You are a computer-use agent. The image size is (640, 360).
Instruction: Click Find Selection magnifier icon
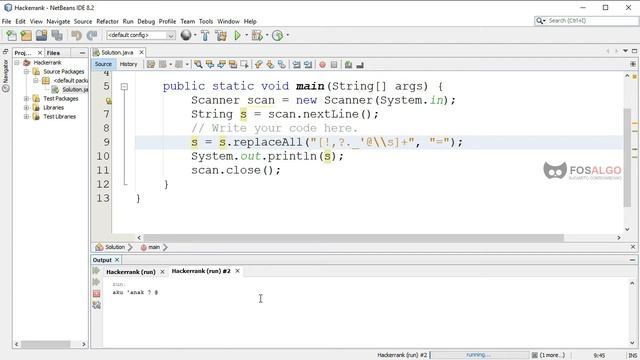tap(198, 64)
